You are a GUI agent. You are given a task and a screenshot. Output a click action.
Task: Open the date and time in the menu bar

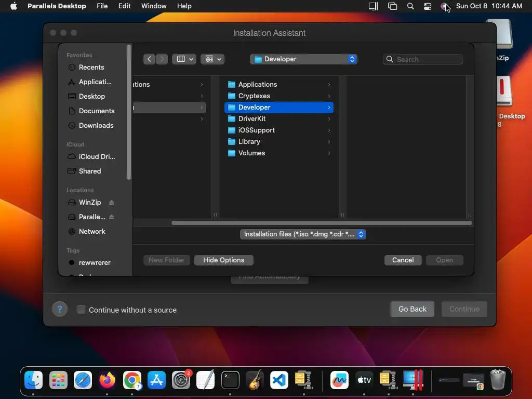tap(489, 6)
